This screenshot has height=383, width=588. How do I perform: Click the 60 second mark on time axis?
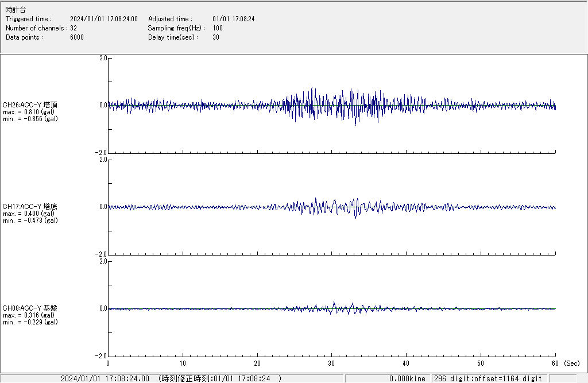point(555,363)
